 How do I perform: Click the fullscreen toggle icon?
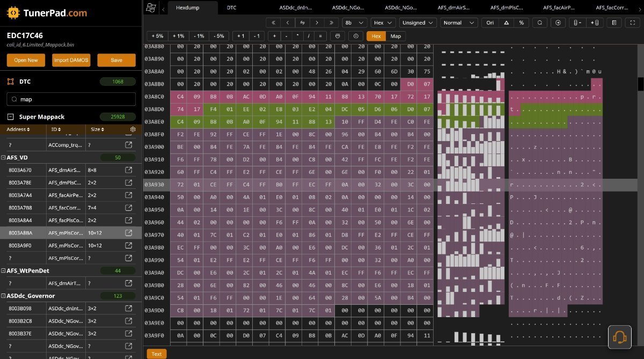pos(632,23)
